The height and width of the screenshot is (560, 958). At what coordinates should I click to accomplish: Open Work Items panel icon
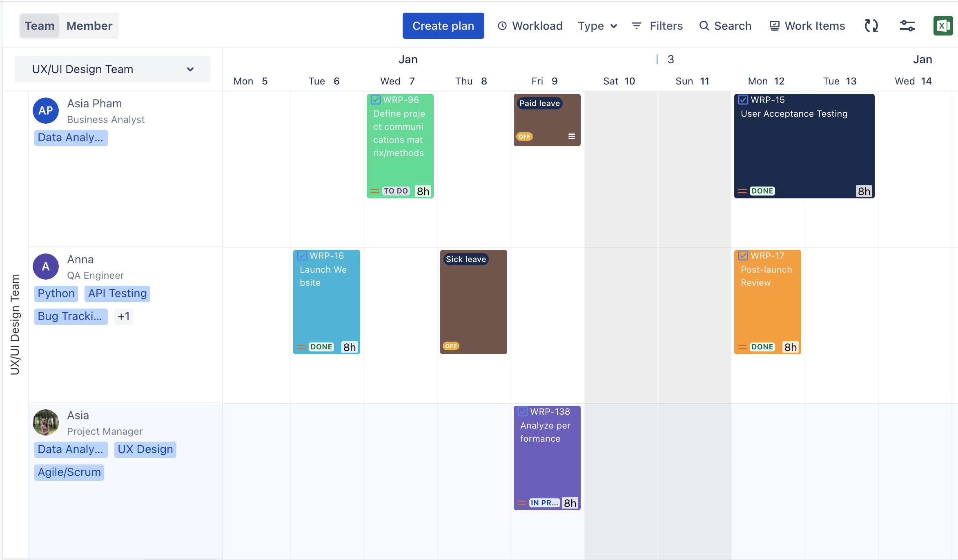pos(774,26)
